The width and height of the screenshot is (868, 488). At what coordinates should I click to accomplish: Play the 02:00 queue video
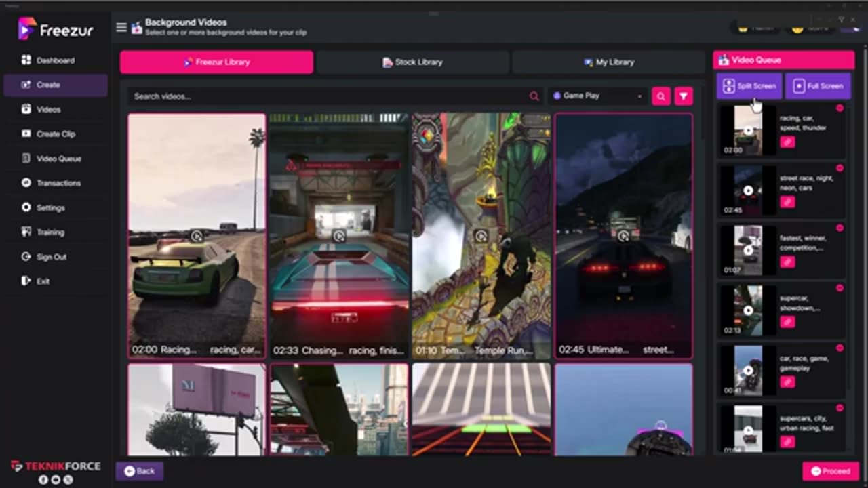748,131
